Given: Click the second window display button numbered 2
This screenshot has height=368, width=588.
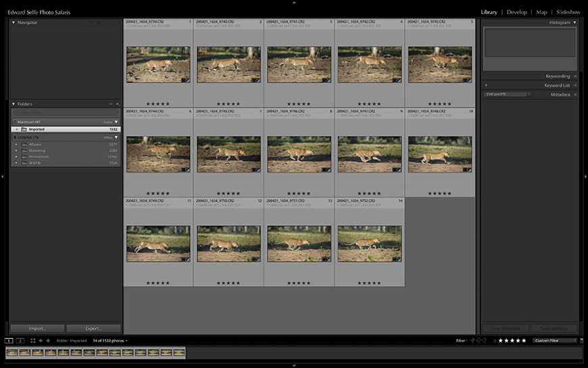Looking at the screenshot, I should 20,340.
